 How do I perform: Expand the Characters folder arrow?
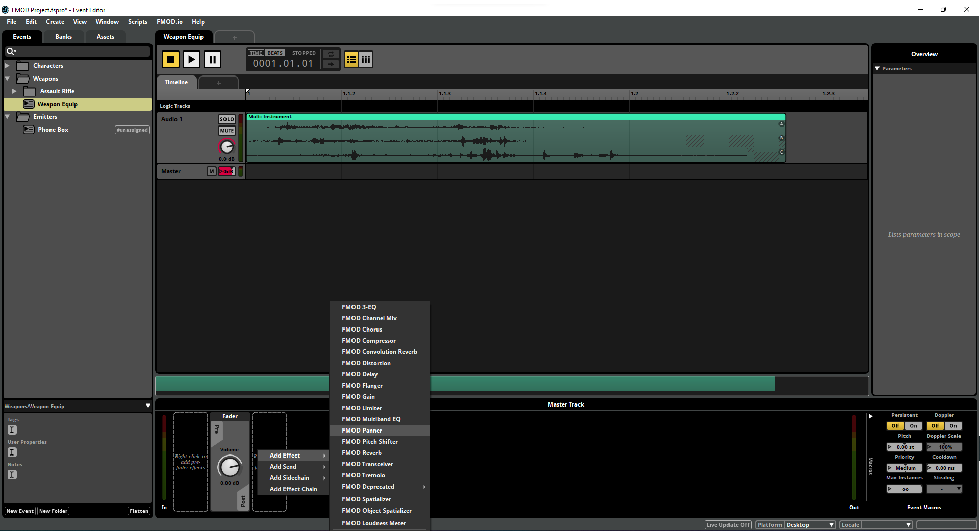point(8,66)
